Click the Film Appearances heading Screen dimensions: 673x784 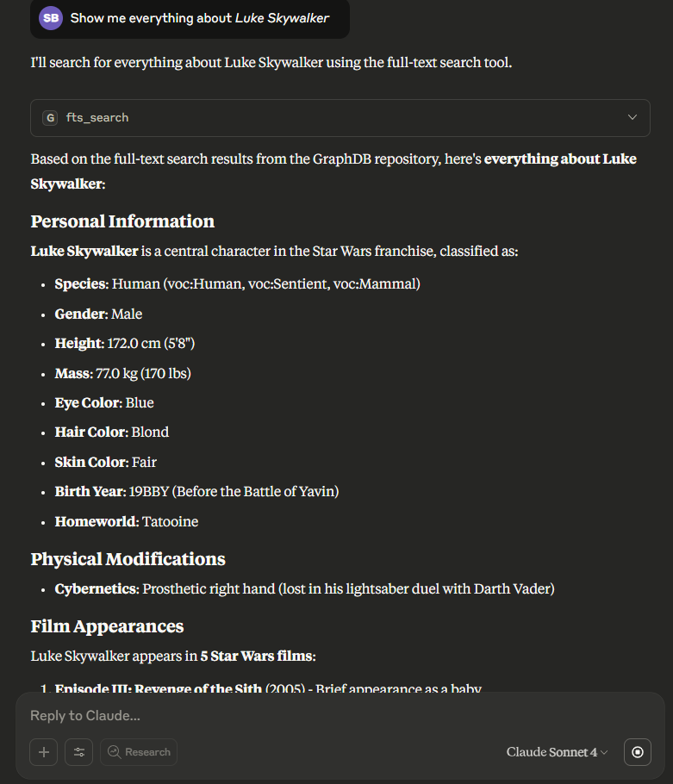point(107,626)
